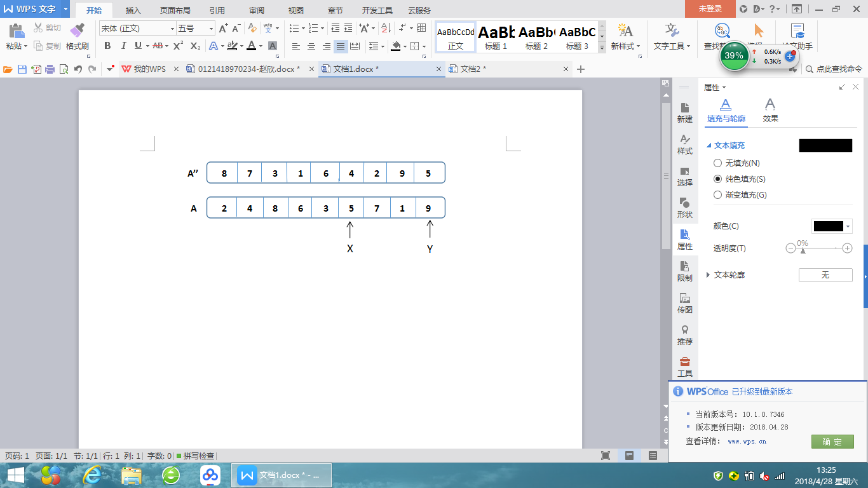Click the 透明度 transparency slider
Viewport: 868px width, 488px height.
818,248
